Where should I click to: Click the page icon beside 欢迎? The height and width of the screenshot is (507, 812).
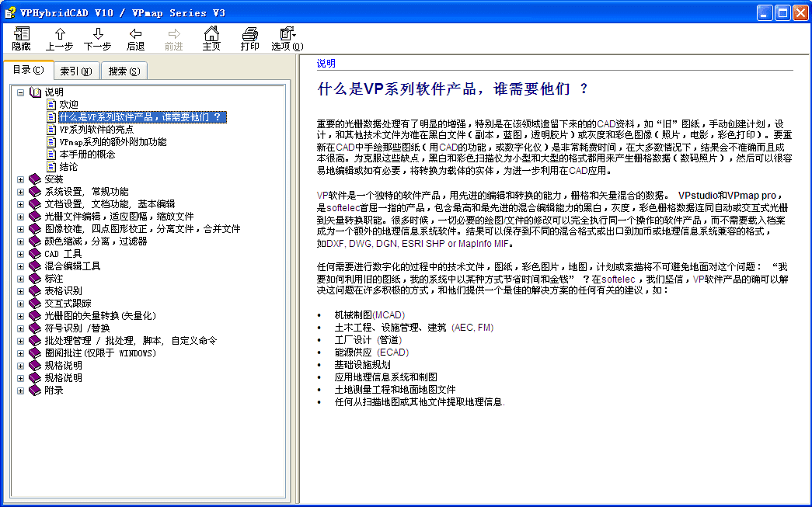51,105
